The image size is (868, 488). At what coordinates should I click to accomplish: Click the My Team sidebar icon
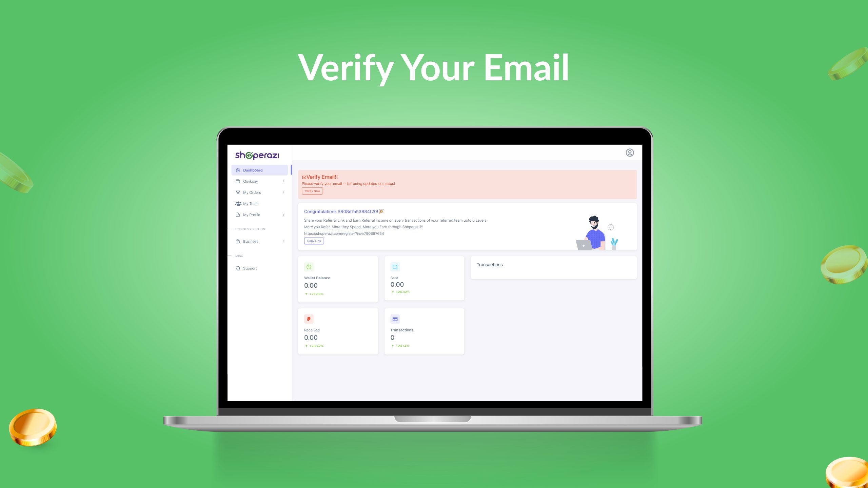pyautogui.click(x=237, y=203)
